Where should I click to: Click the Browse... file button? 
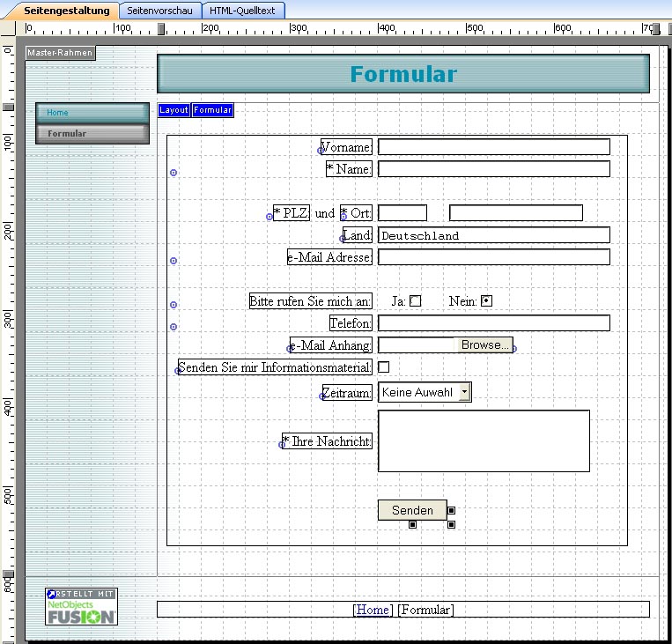(484, 345)
